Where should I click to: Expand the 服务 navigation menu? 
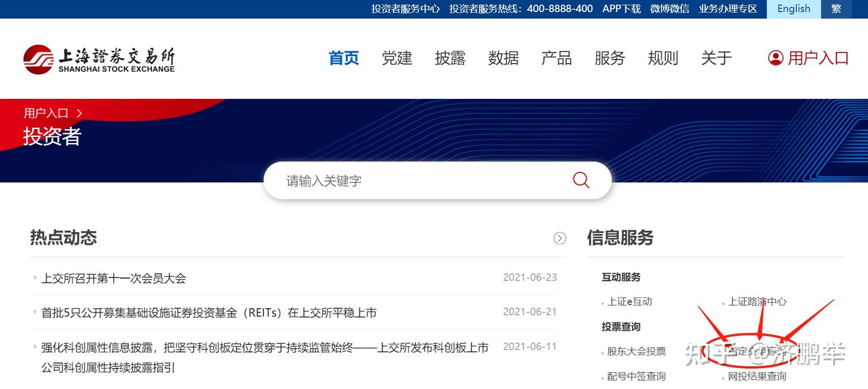click(x=609, y=58)
